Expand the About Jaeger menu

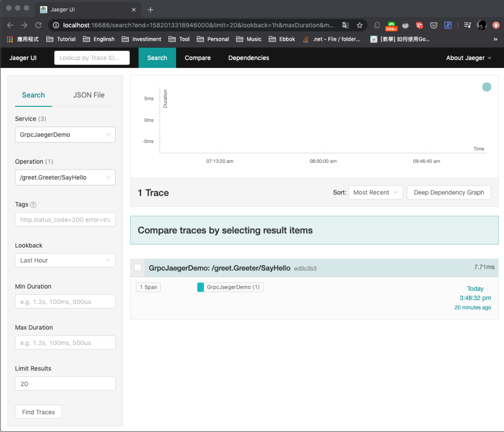(469, 58)
